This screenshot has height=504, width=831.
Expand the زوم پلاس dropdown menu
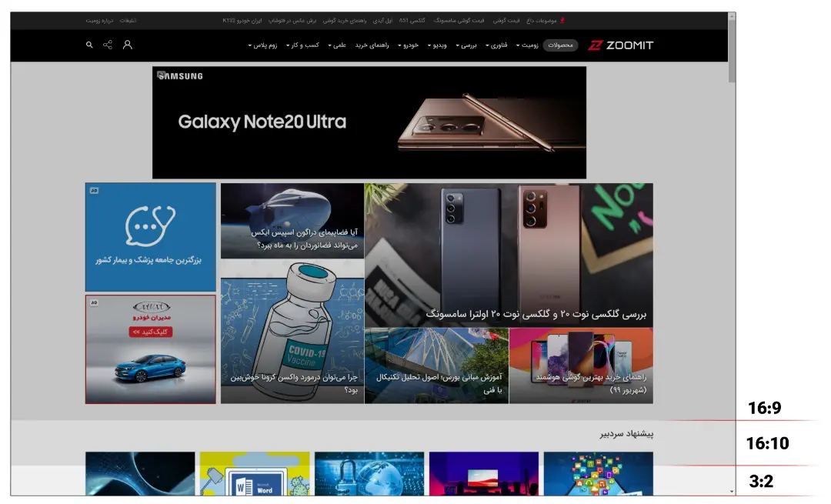(263, 45)
